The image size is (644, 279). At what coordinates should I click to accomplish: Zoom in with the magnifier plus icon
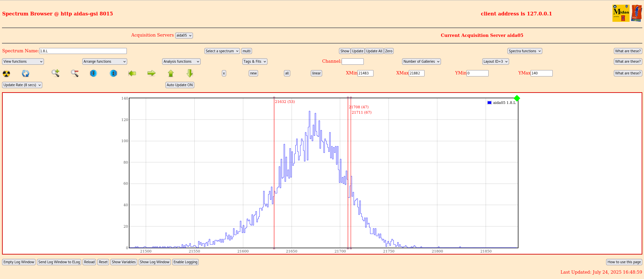click(55, 73)
